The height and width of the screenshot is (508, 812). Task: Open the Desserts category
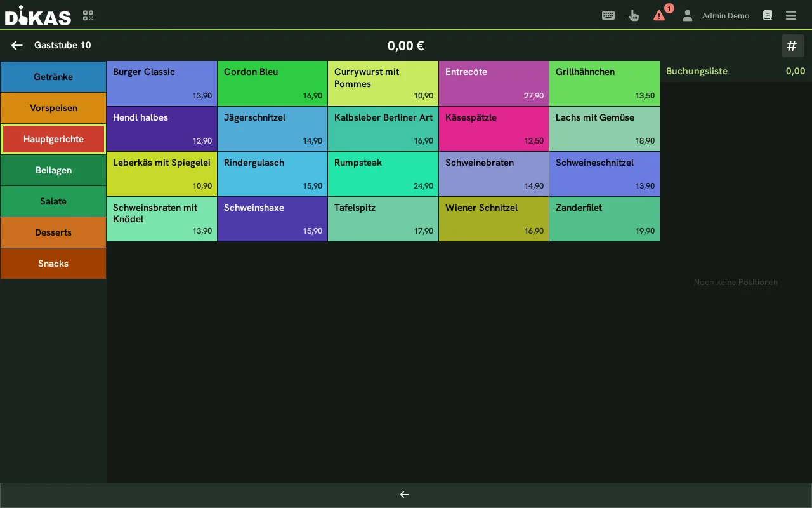click(x=53, y=232)
